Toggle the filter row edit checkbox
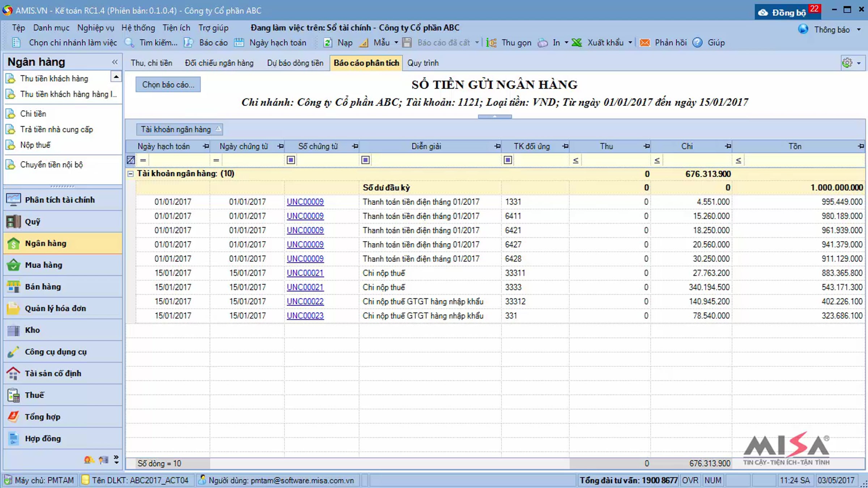The width and height of the screenshot is (868, 488). (x=131, y=160)
